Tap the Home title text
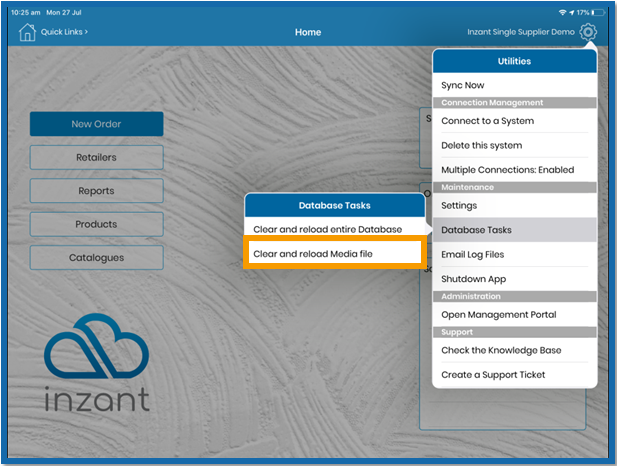 (308, 32)
